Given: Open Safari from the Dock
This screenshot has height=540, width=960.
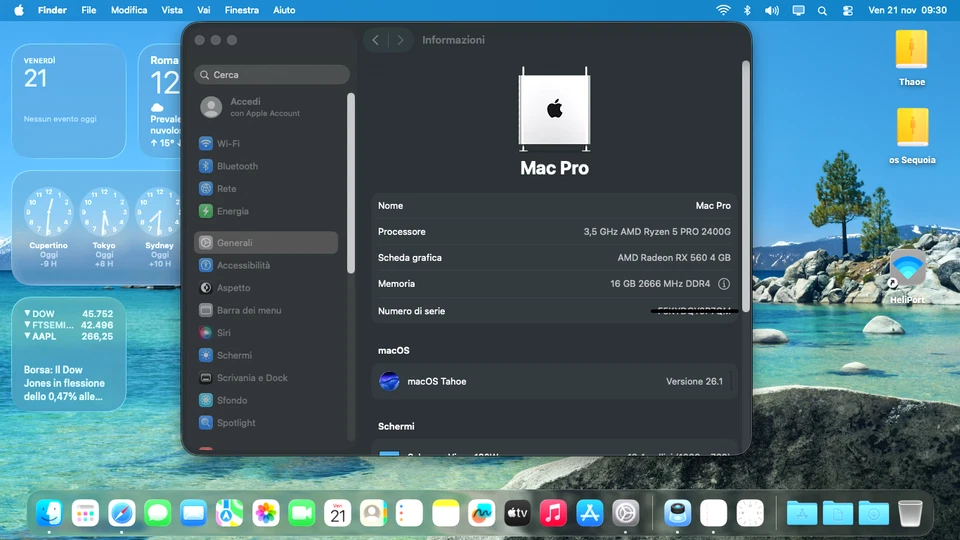Looking at the screenshot, I should 121,513.
